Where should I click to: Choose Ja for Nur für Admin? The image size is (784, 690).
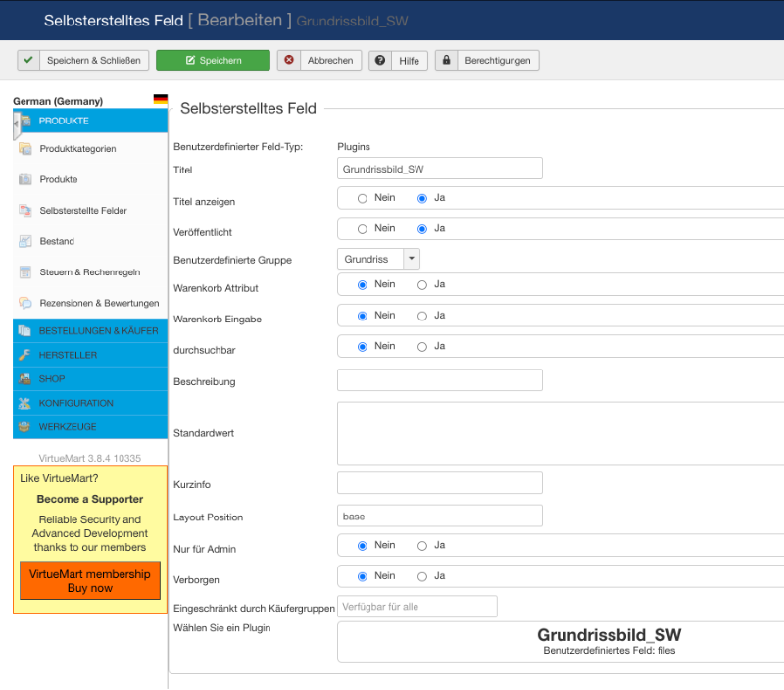pyautogui.click(x=422, y=546)
